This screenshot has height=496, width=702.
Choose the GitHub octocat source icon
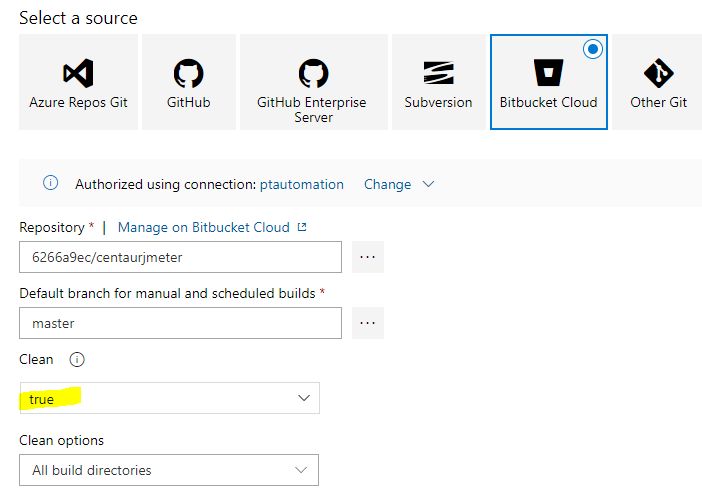click(x=188, y=73)
